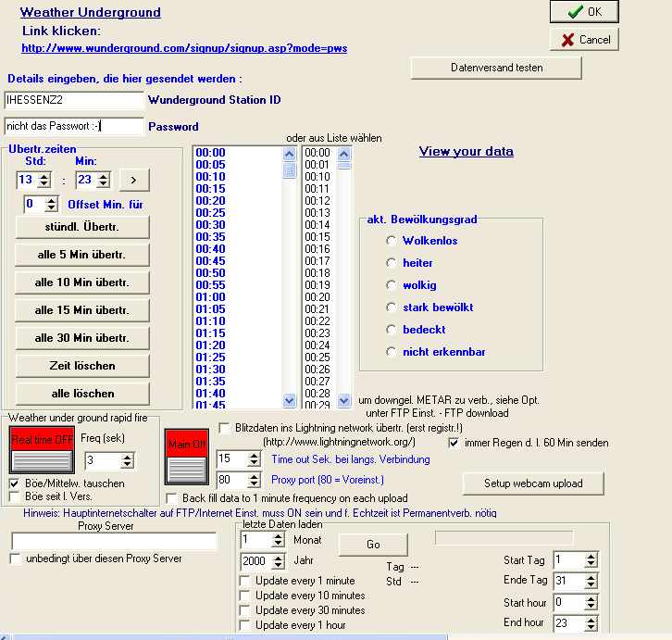Click into the Proxy Server field

(x=114, y=541)
